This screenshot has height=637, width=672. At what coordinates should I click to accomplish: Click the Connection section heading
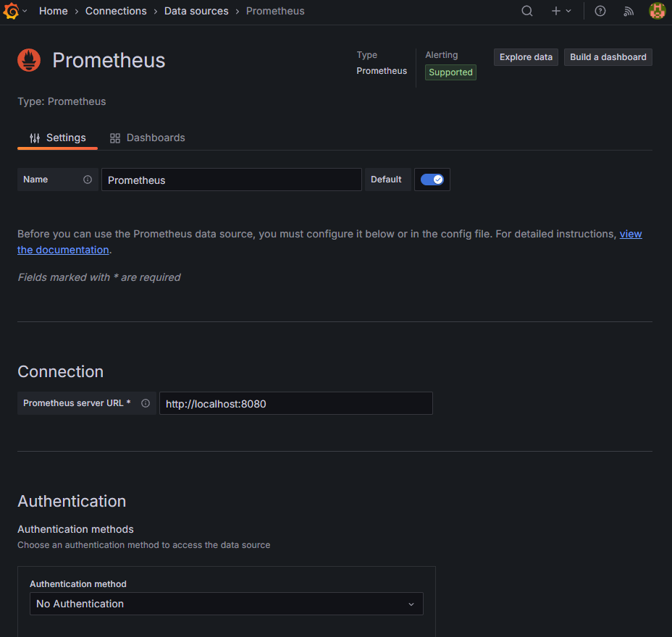pos(60,372)
